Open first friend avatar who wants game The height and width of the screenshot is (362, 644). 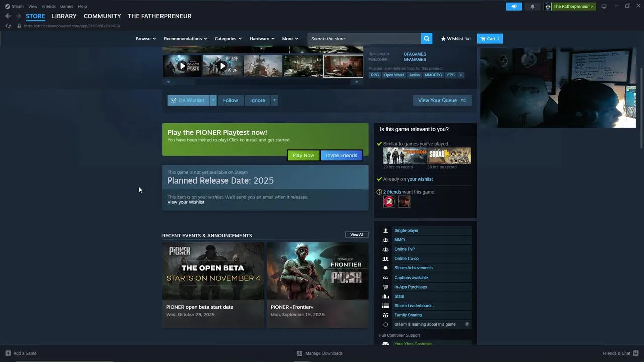(389, 202)
